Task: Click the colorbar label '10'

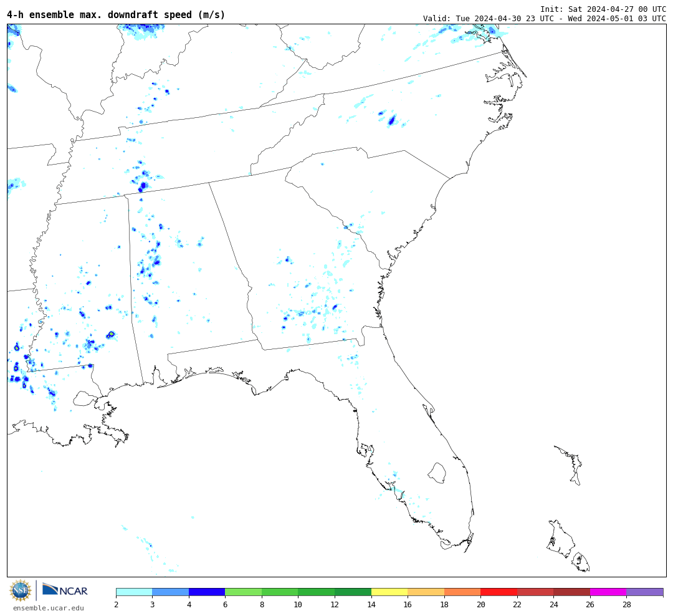Action: [298, 604]
